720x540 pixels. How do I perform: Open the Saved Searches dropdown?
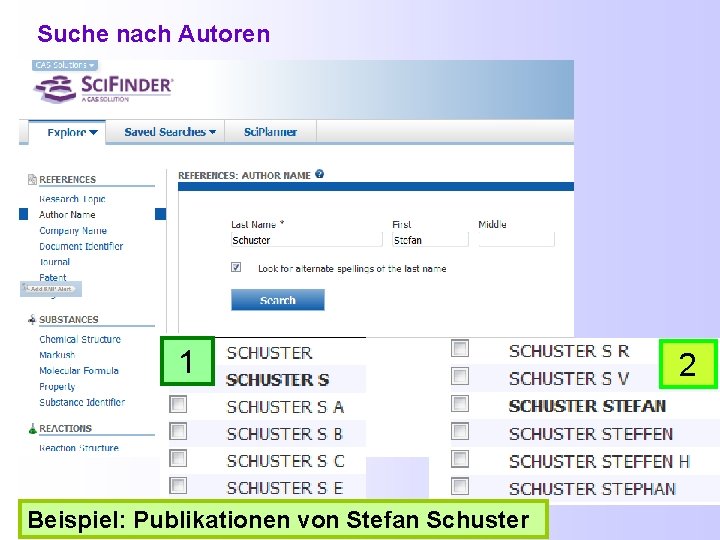[170, 132]
